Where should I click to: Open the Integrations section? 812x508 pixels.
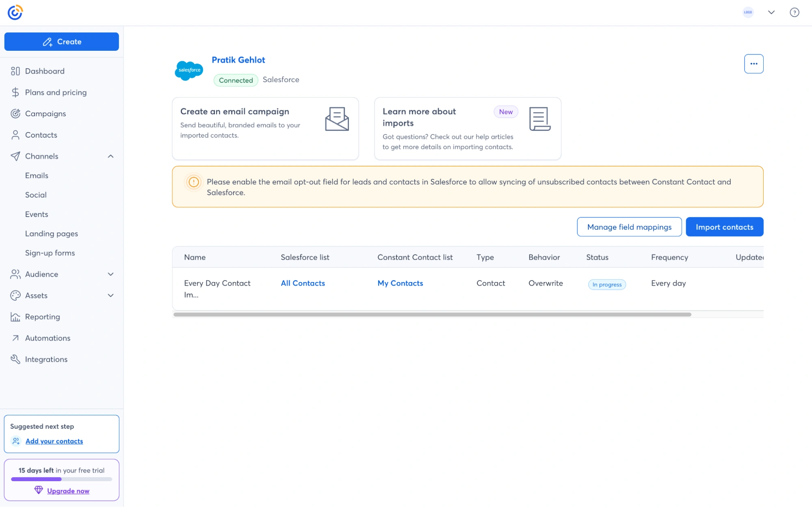pyautogui.click(x=46, y=359)
